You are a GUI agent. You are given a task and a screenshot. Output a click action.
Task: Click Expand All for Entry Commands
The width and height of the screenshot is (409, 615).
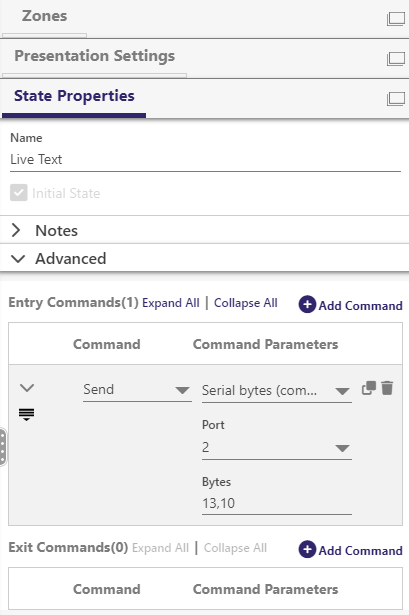click(171, 303)
